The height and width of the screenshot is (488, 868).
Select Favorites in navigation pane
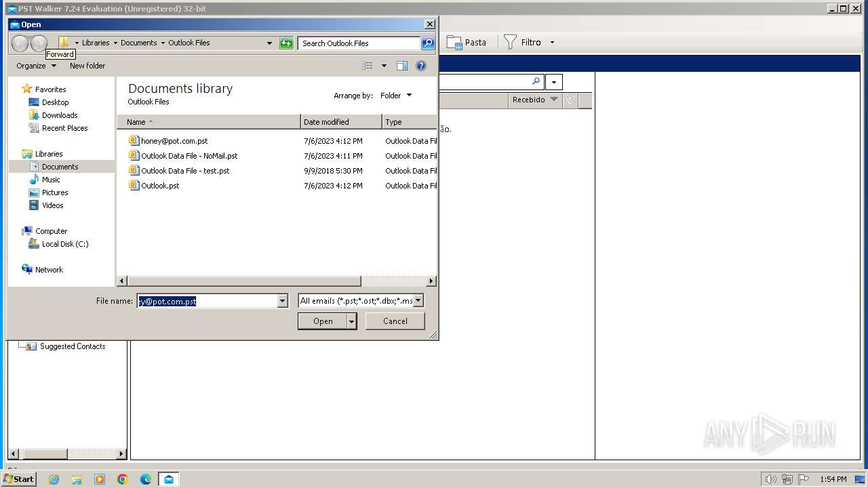point(44,89)
